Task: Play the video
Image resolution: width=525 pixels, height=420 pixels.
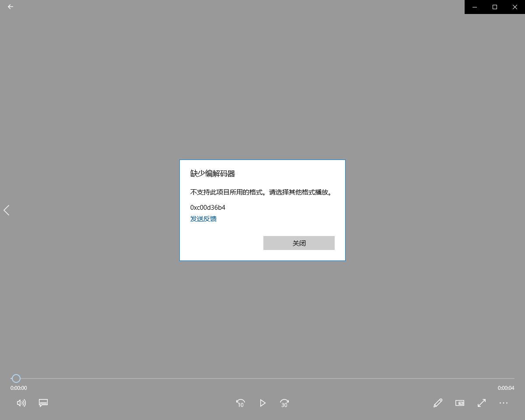Action: click(x=262, y=403)
